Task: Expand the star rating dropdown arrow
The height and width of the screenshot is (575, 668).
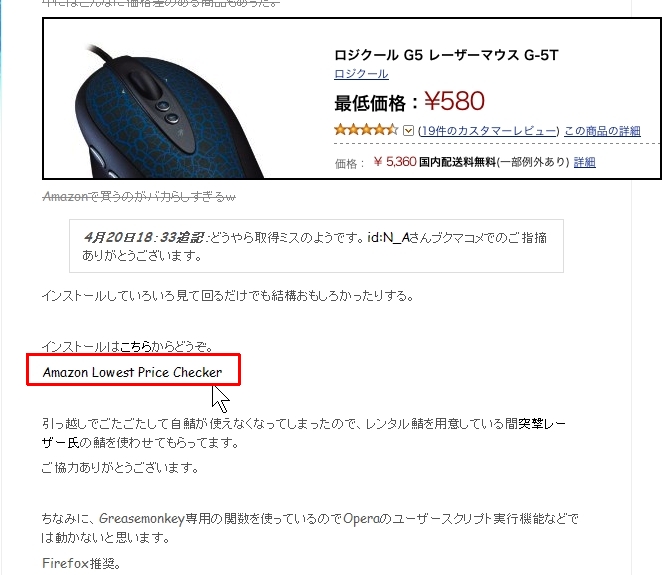Action: (x=408, y=130)
